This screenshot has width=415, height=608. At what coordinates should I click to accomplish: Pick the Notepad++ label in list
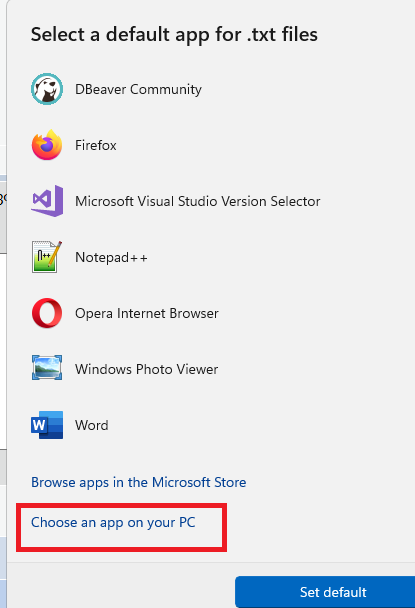pyautogui.click(x=111, y=257)
